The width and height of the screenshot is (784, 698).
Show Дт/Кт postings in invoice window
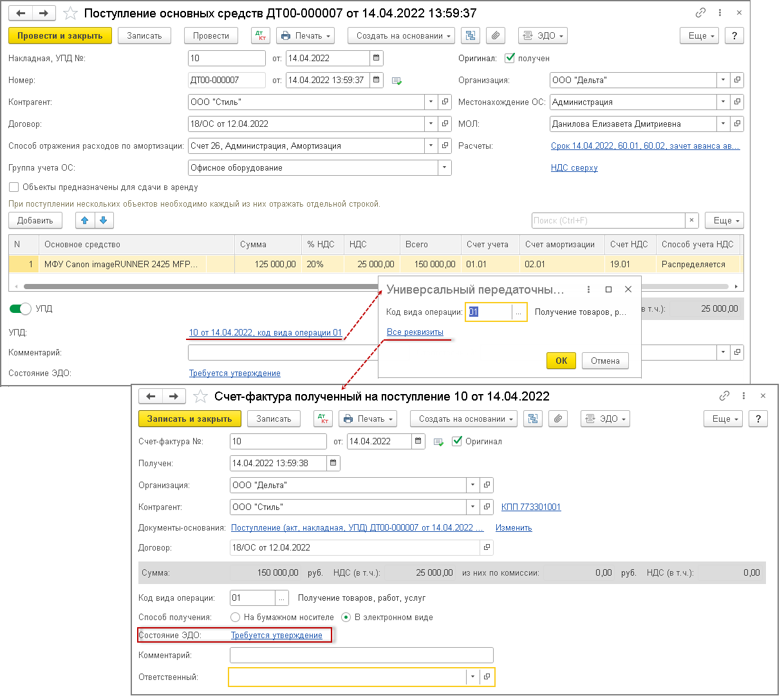[x=323, y=419]
